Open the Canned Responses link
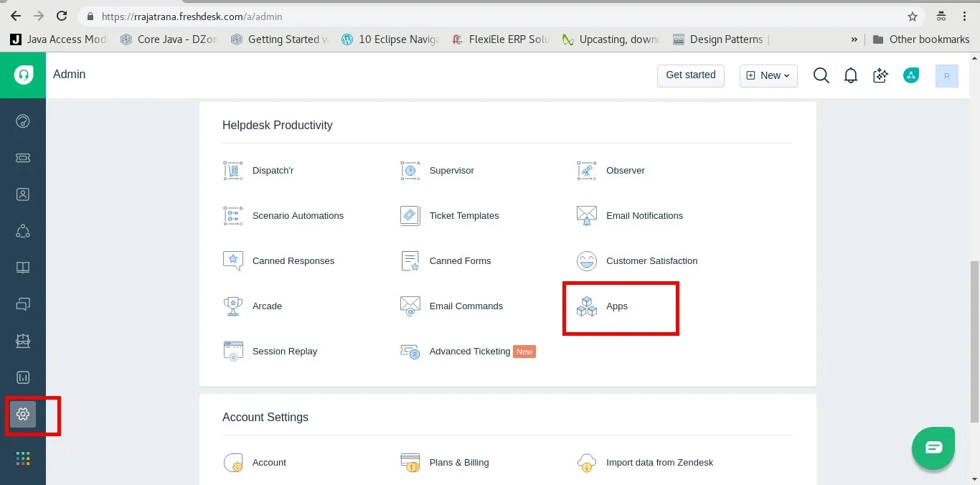This screenshot has height=485, width=980. pyautogui.click(x=293, y=261)
